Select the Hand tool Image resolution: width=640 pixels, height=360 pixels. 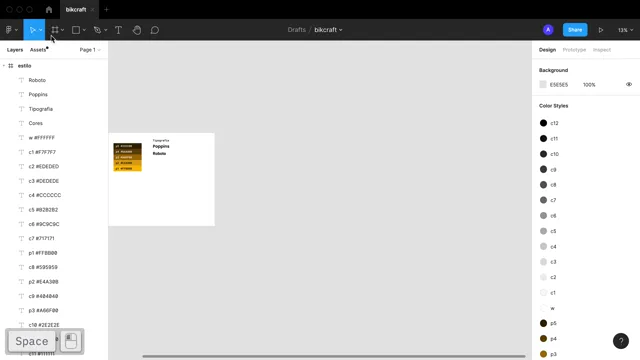(137, 30)
